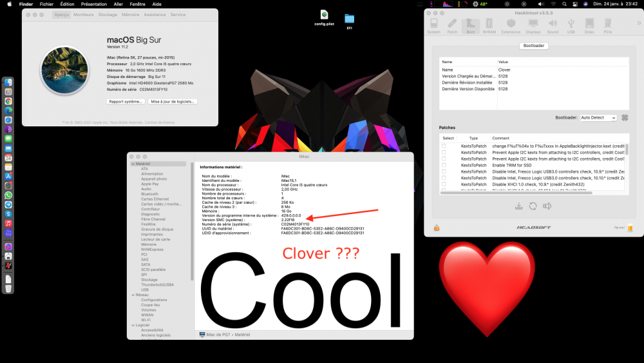
Task: Open the USB section in Hackintool
Action: pos(571,26)
